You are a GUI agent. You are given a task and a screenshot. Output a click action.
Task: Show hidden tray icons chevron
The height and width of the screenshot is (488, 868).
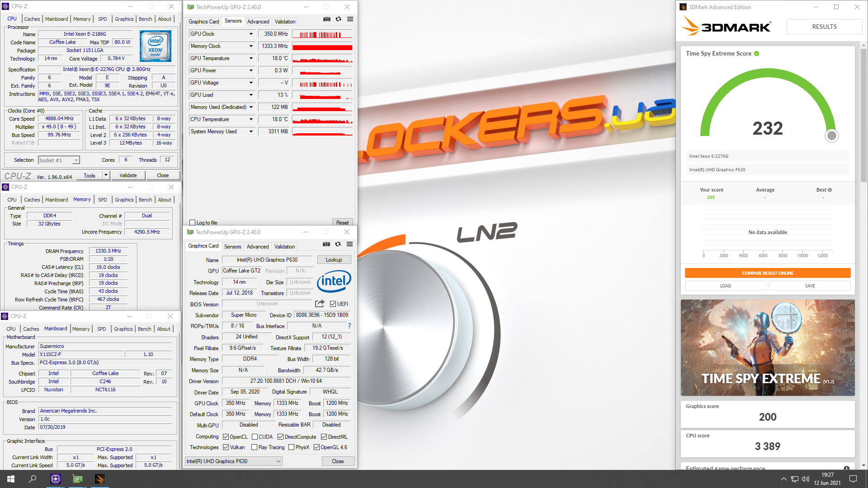pyautogui.click(x=783, y=479)
